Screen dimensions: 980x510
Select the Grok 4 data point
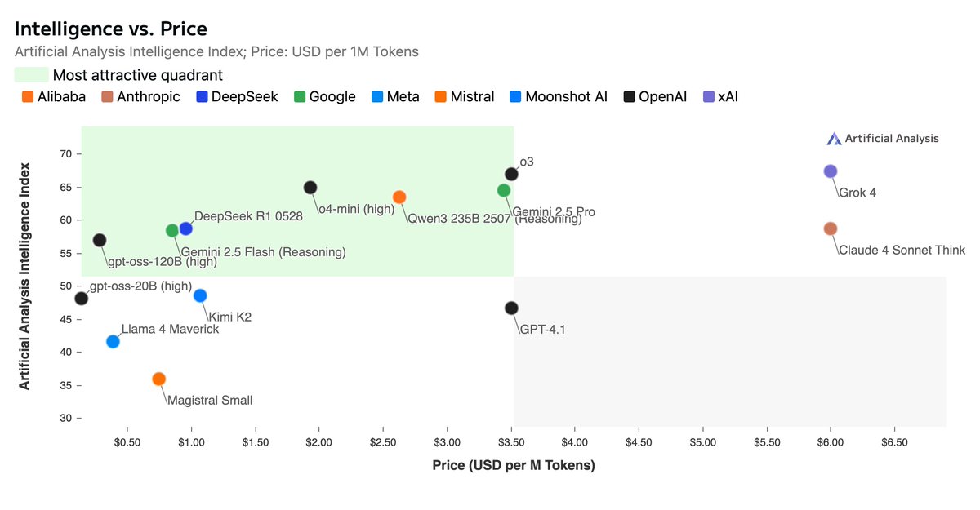831,171
